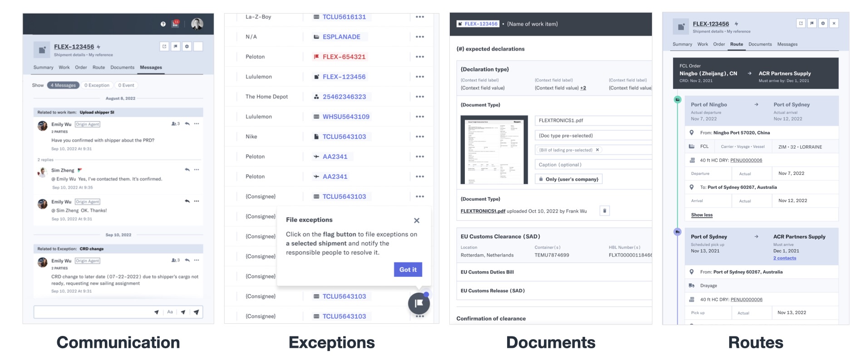The image size is (868, 360).
Task: Open Work tab in Routes panel
Action: coord(702,44)
